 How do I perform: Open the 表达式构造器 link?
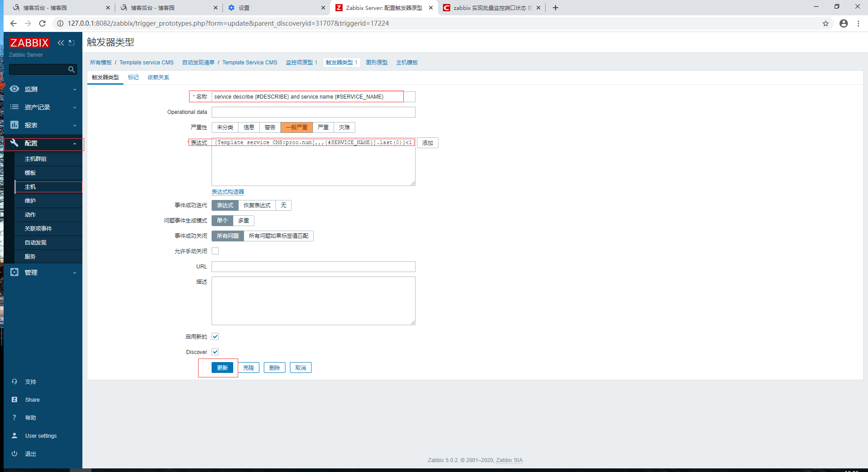228,192
